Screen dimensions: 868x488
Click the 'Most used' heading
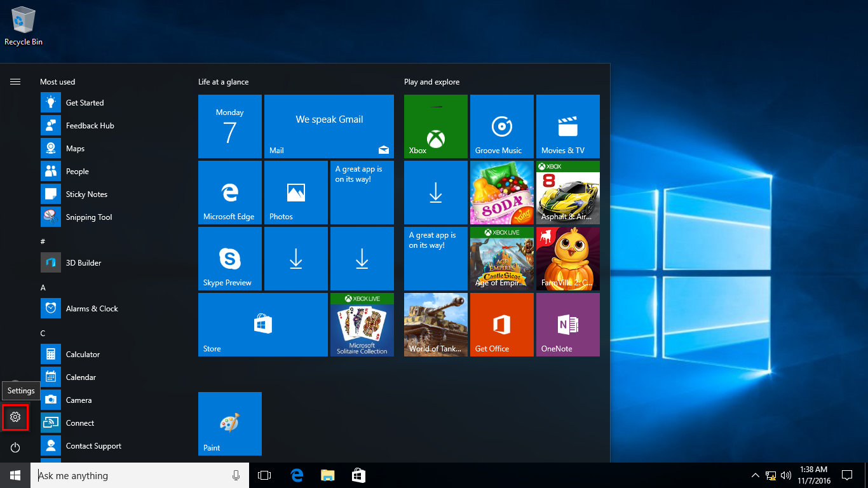point(57,82)
